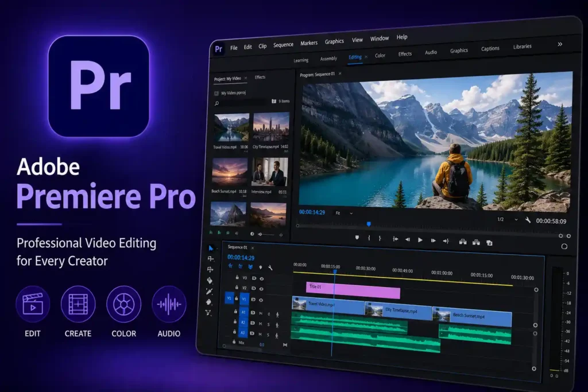
Task: Add a marker in Program Monitor
Action: [x=357, y=238]
